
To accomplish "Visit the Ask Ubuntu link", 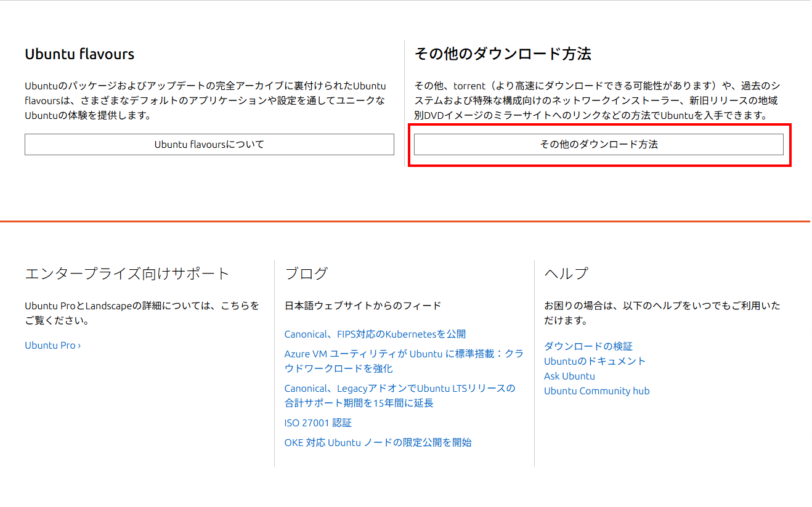I will pos(569,376).
